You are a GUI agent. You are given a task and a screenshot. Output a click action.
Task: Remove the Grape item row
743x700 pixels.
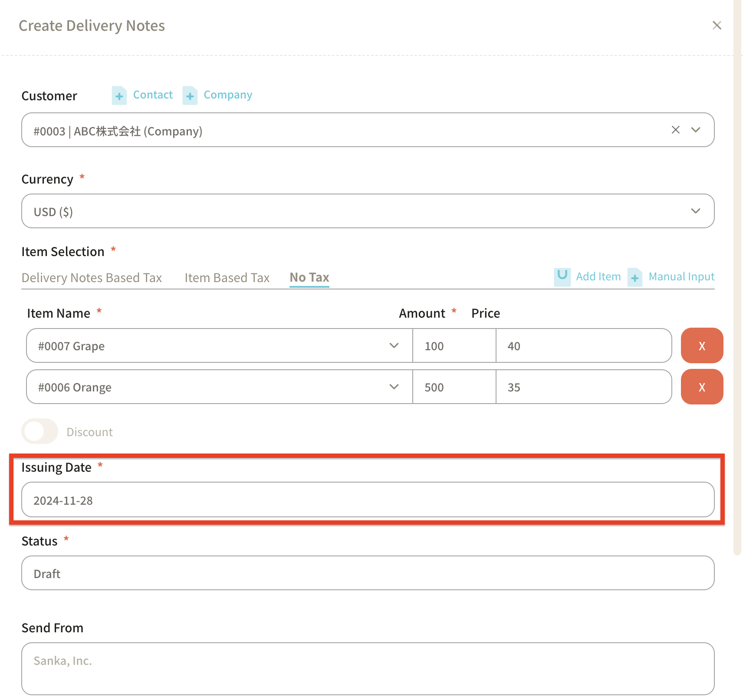(x=701, y=345)
